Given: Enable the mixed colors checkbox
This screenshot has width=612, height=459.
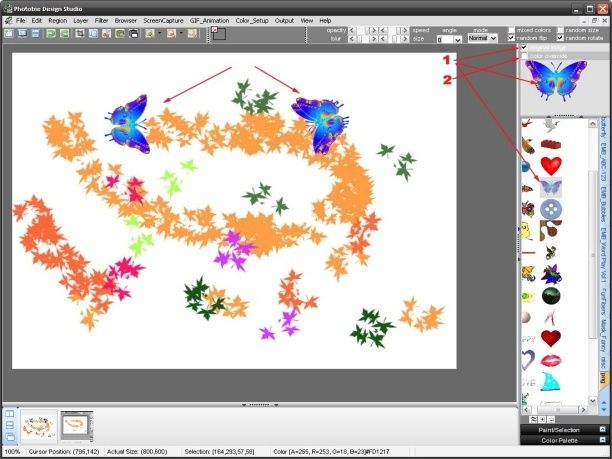Looking at the screenshot, I should coord(512,30).
